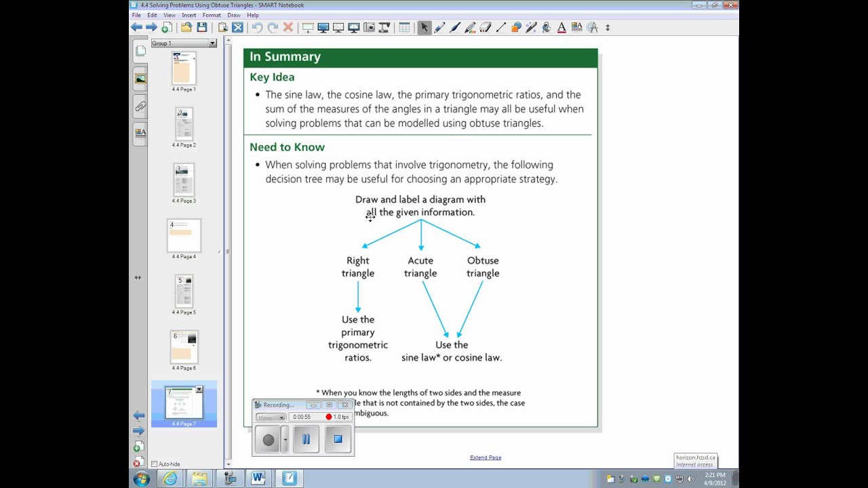Open the screen capture camera tool
Viewport: 868px width, 488px height.
click(369, 27)
